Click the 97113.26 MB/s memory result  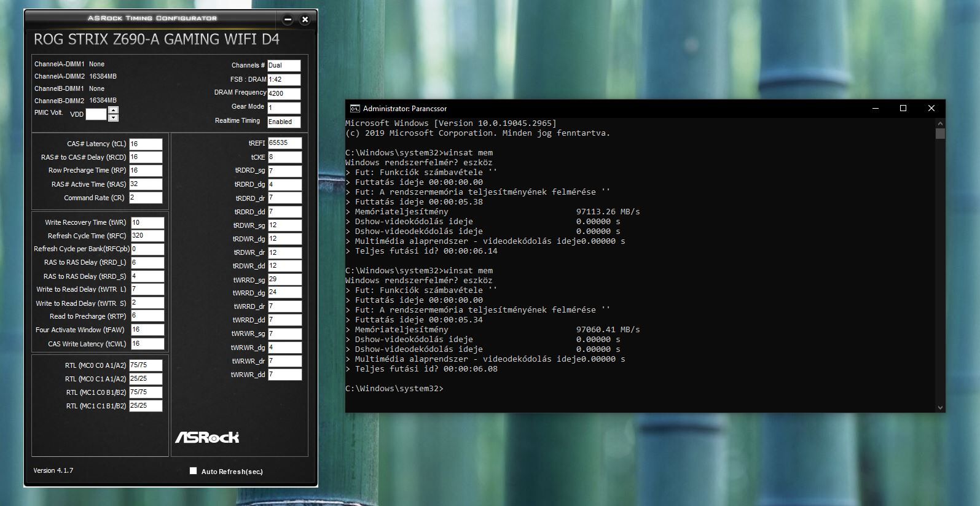(x=608, y=212)
